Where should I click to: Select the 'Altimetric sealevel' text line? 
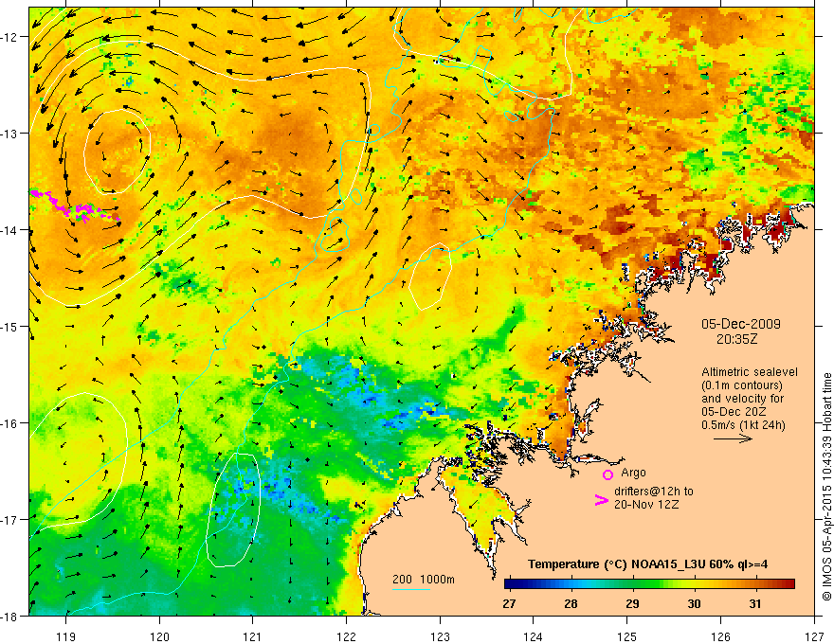tap(750, 372)
